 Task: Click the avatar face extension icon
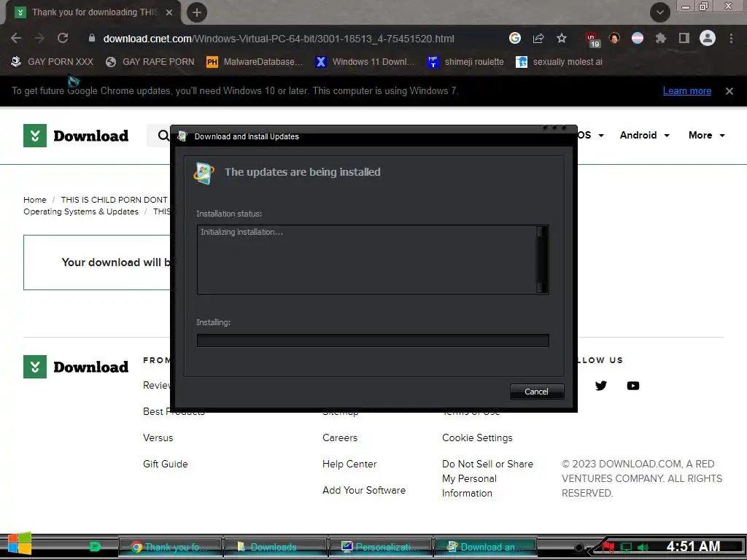click(614, 38)
